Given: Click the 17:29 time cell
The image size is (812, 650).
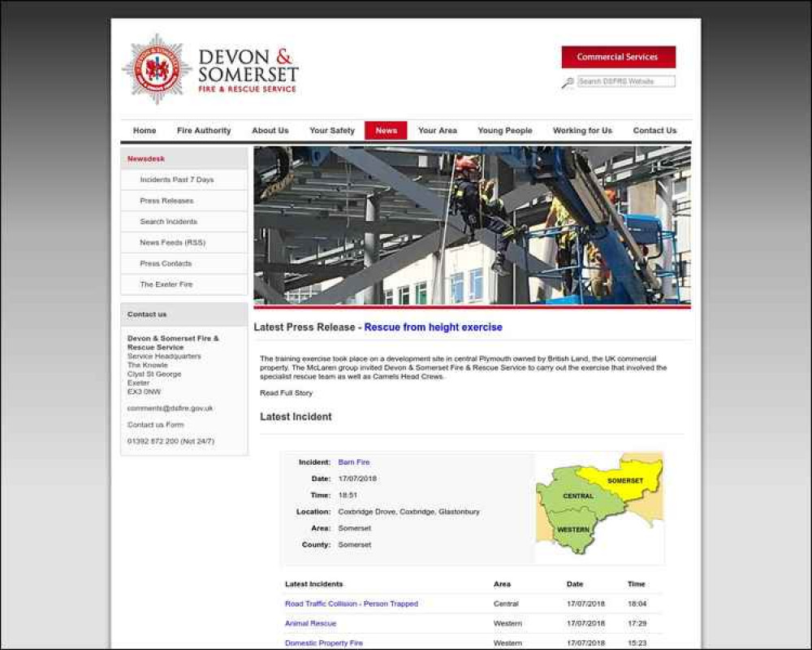Looking at the screenshot, I should [637, 623].
